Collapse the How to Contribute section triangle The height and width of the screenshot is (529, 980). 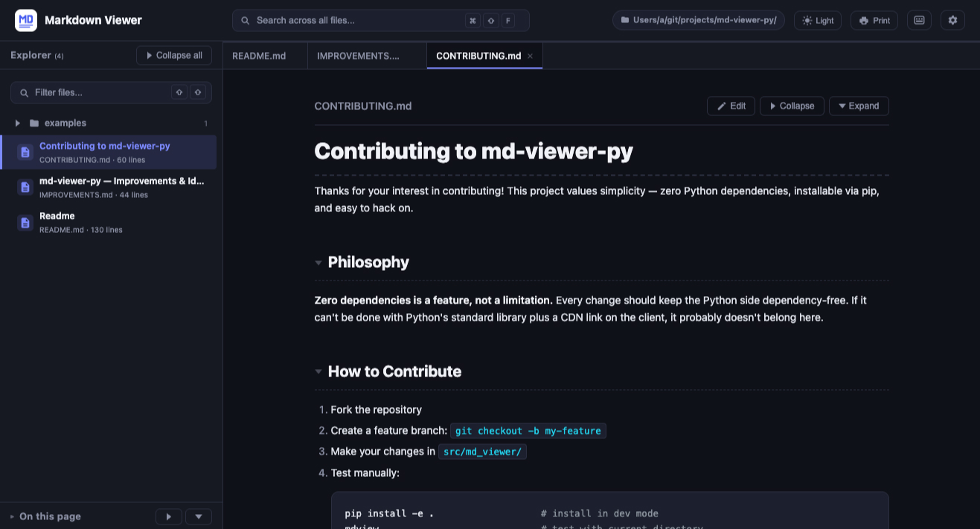point(318,372)
